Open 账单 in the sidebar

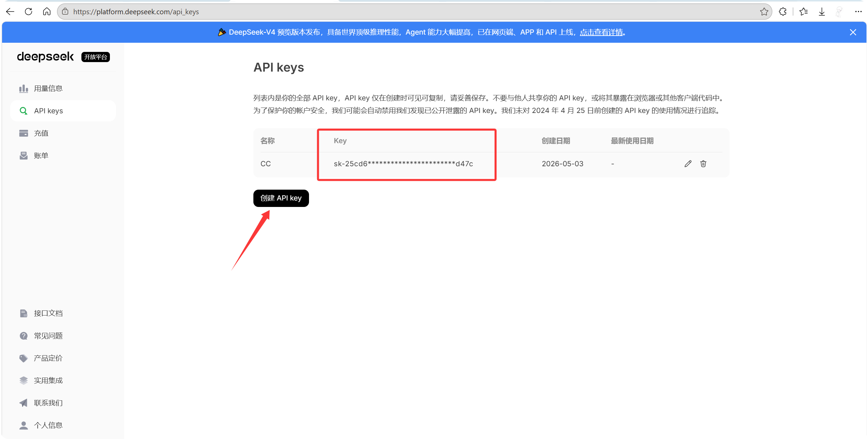tap(63, 156)
